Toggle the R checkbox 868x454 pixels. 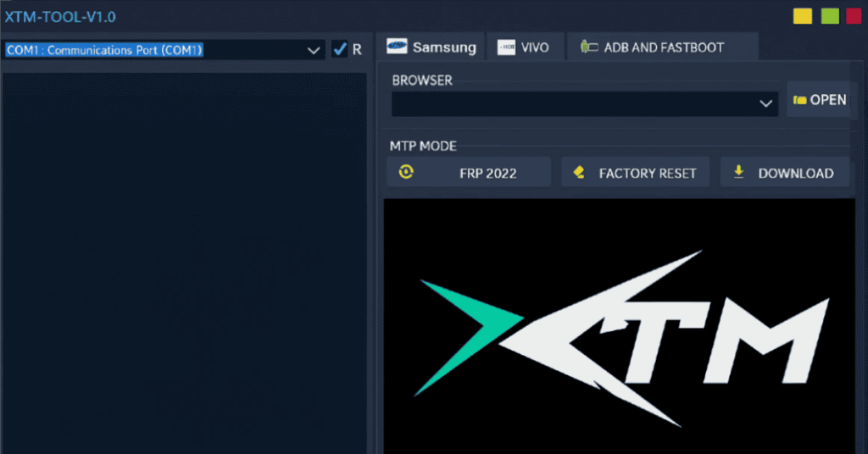click(339, 49)
